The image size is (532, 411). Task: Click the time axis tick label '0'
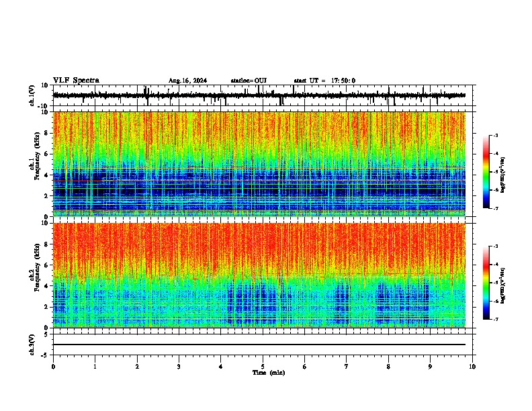[53, 367]
